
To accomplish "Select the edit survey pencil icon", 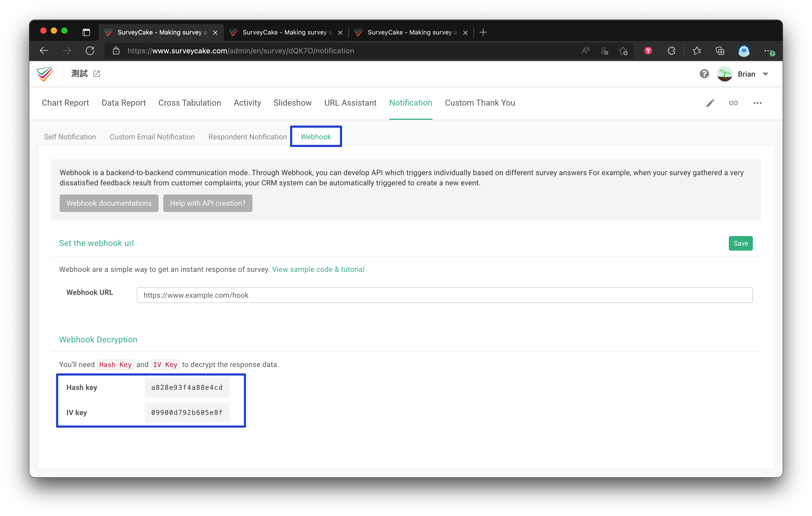I will tap(710, 103).
